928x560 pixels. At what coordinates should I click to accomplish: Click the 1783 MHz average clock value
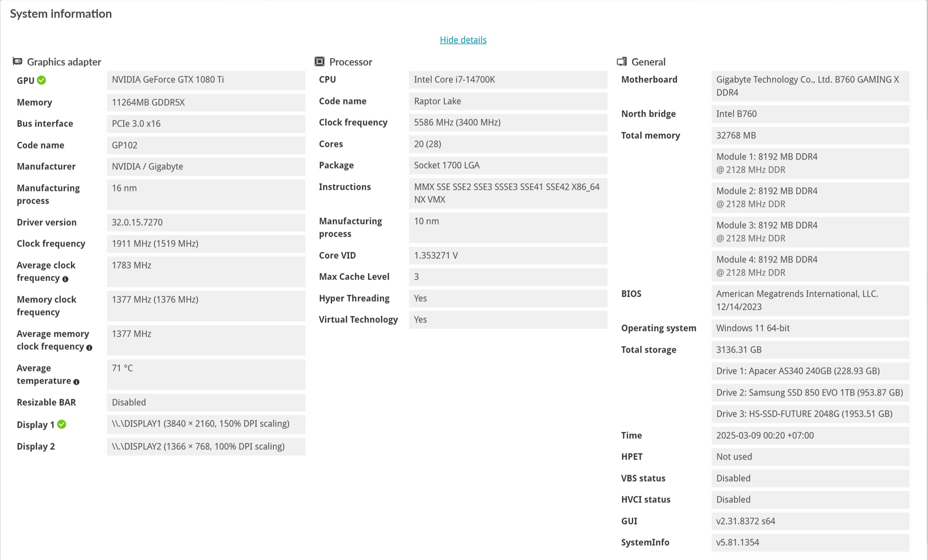pyautogui.click(x=206, y=271)
